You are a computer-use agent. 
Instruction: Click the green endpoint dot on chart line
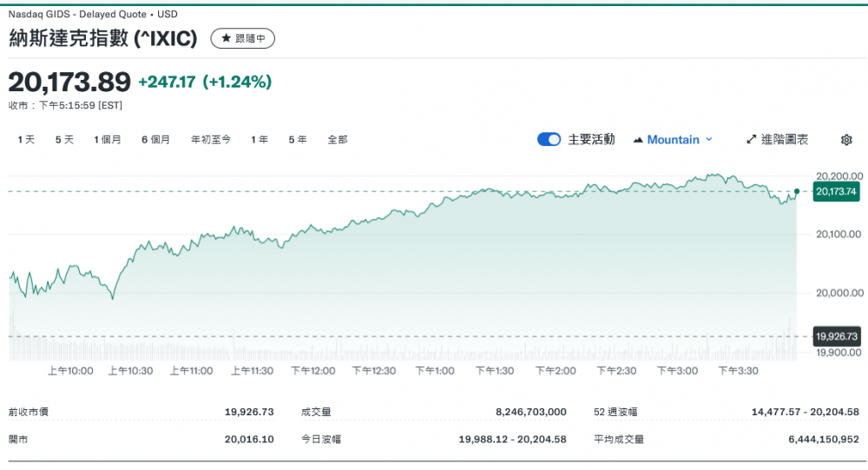click(797, 191)
